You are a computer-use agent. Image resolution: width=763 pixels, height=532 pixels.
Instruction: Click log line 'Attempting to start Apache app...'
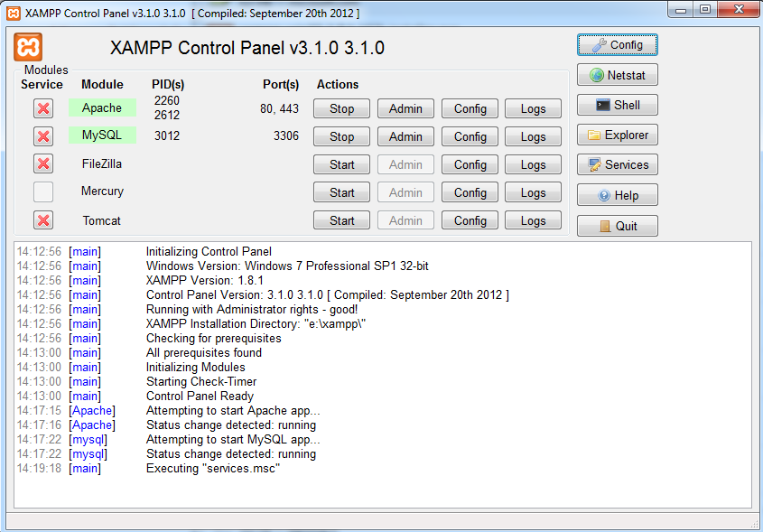coord(233,411)
